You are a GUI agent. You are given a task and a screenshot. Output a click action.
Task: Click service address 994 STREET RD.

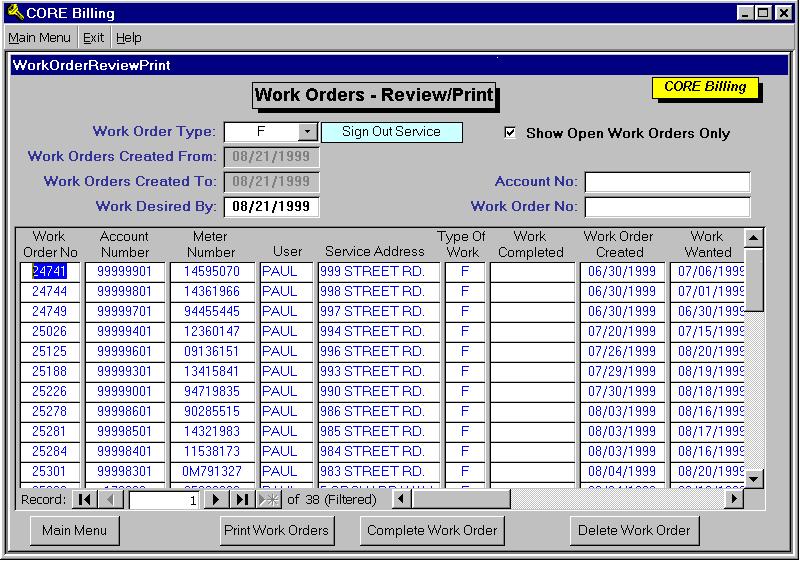tap(379, 332)
